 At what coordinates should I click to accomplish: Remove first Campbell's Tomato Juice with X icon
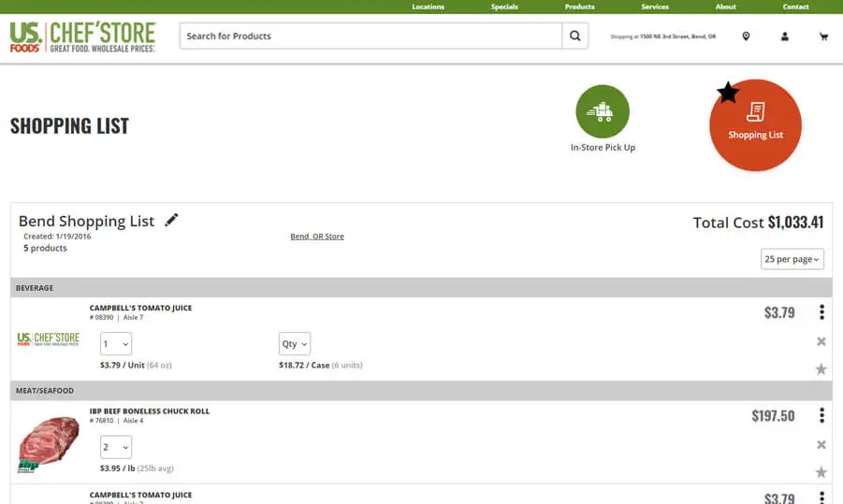point(821,341)
